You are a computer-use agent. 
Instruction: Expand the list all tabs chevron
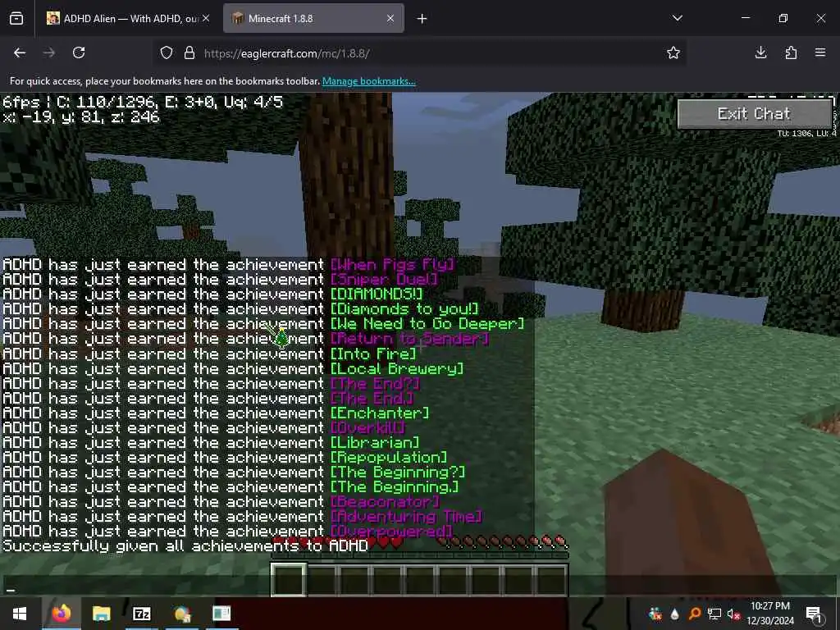pyautogui.click(x=677, y=18)
